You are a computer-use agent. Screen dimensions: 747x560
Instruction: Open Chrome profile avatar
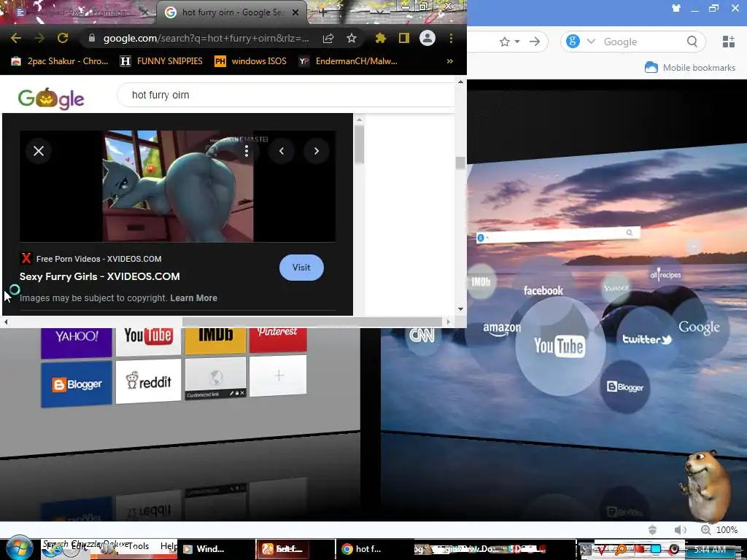tap(427, 38)
